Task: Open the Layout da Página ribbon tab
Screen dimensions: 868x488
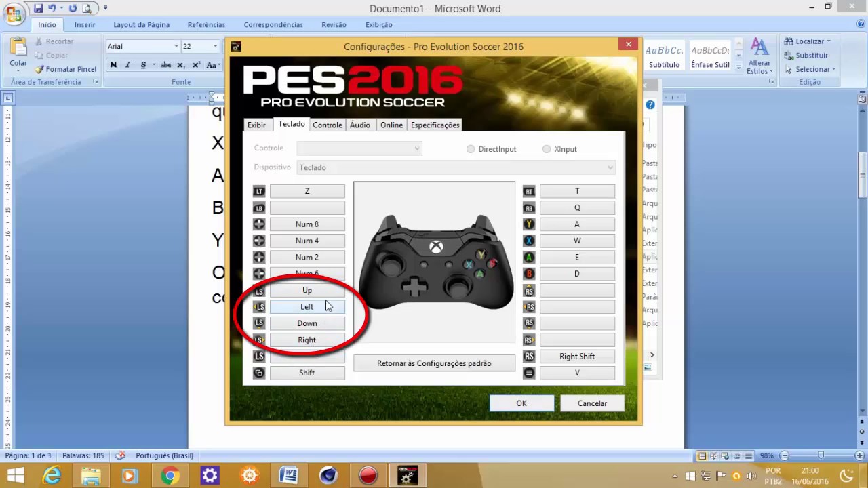Action: click(141, 25)
